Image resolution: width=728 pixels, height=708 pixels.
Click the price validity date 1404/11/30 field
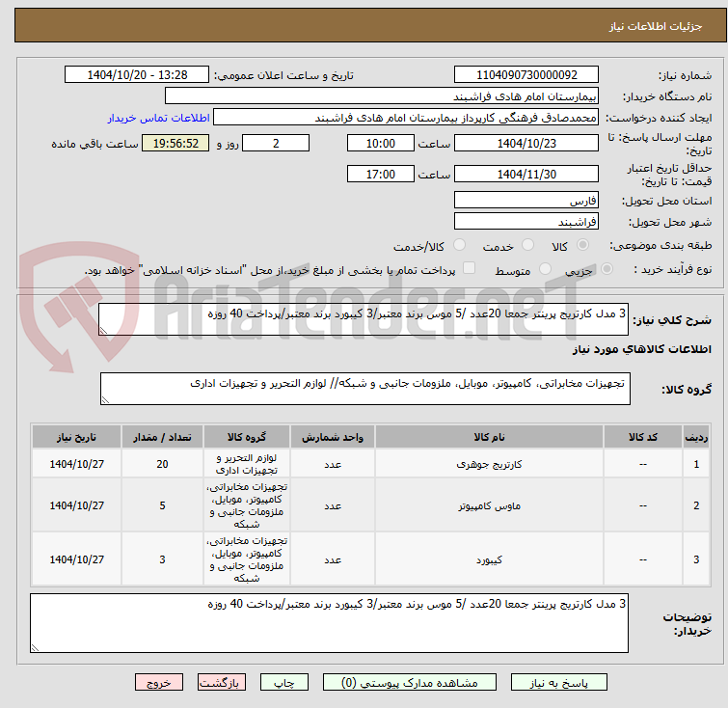pos(526,174)
